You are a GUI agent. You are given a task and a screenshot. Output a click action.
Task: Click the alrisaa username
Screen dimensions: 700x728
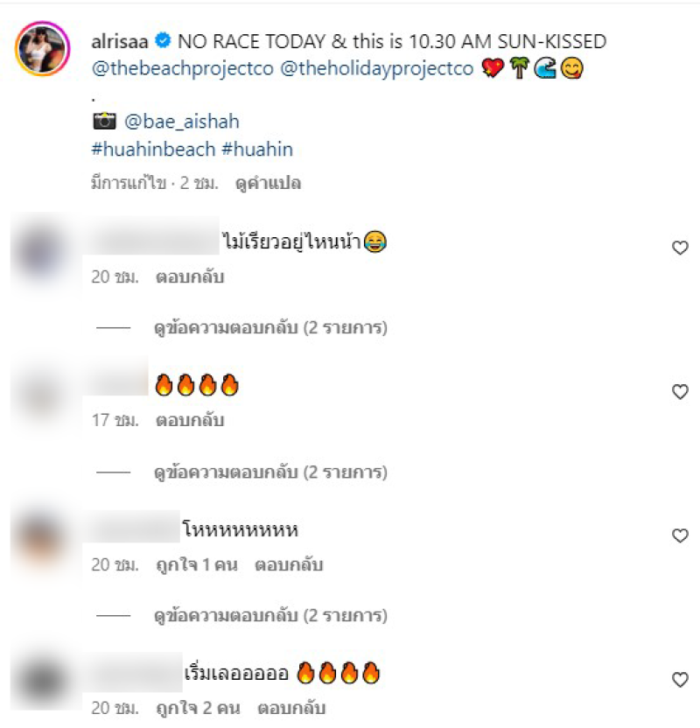click(x=120, y=41)
